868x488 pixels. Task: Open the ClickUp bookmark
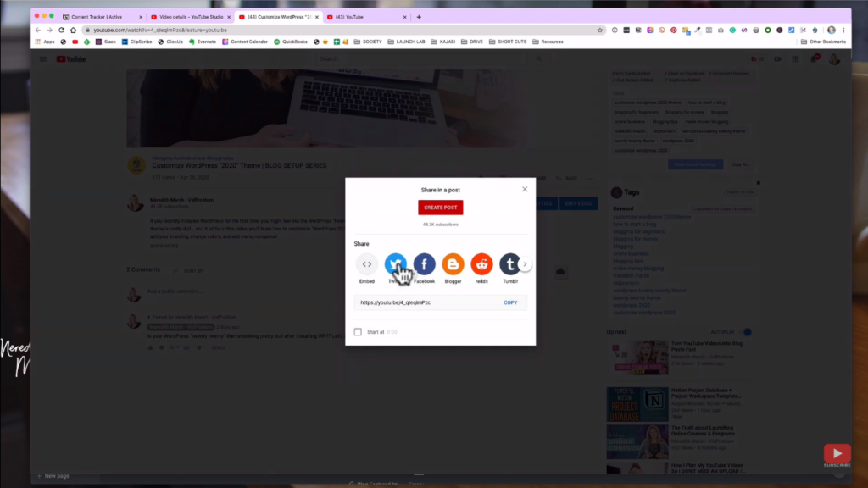[170, 42]
